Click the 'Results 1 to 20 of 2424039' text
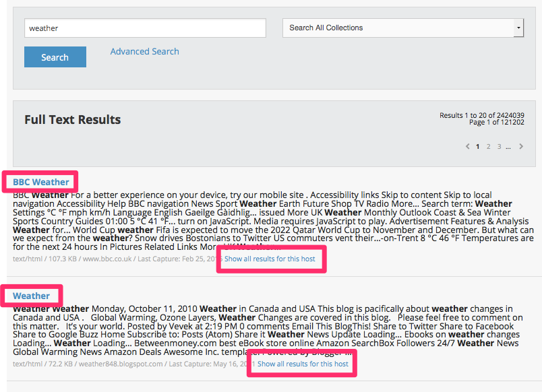This screenshot has height=392, width=542. [x=481, y=115]
